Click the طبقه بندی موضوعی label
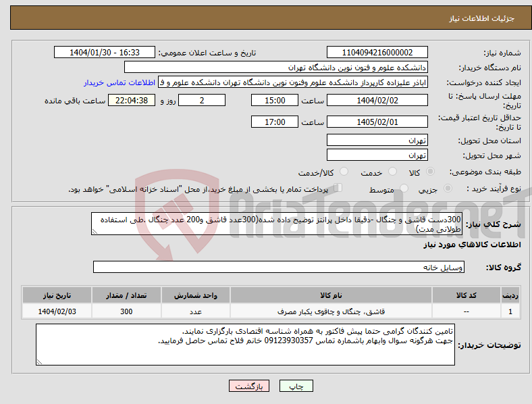532x404 pixels. [485, 172]
